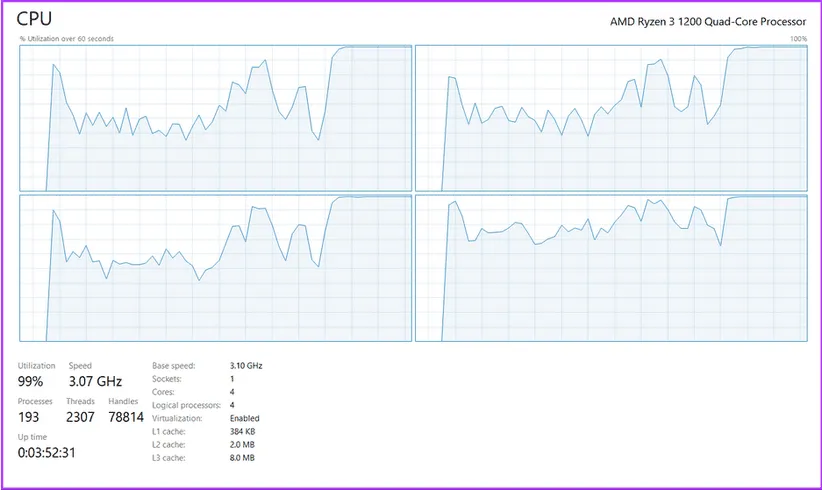Click the CPU heading title
822x490 pixels.
pyautogui.click(x=35, y=19)
